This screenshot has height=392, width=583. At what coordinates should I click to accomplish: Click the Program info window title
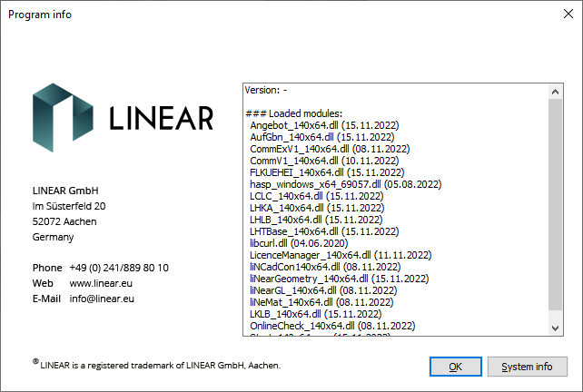pyautogui.click(x=40, y=15)
